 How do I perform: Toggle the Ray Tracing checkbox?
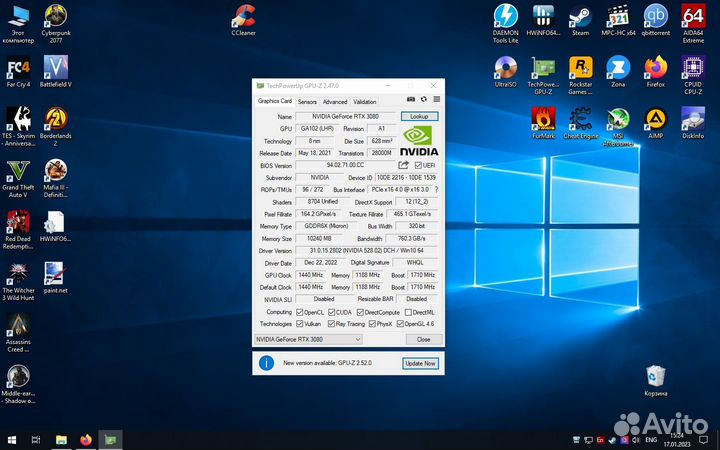332,324
